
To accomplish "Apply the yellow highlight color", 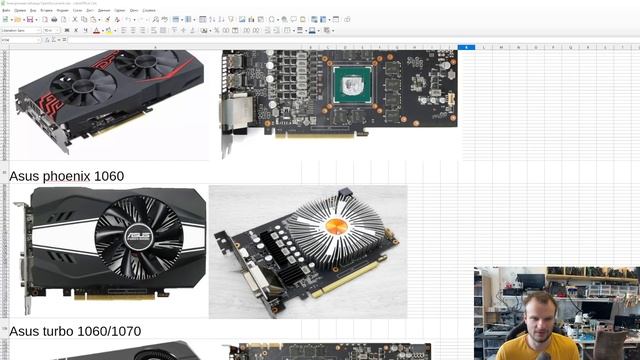I will [109, 30].
